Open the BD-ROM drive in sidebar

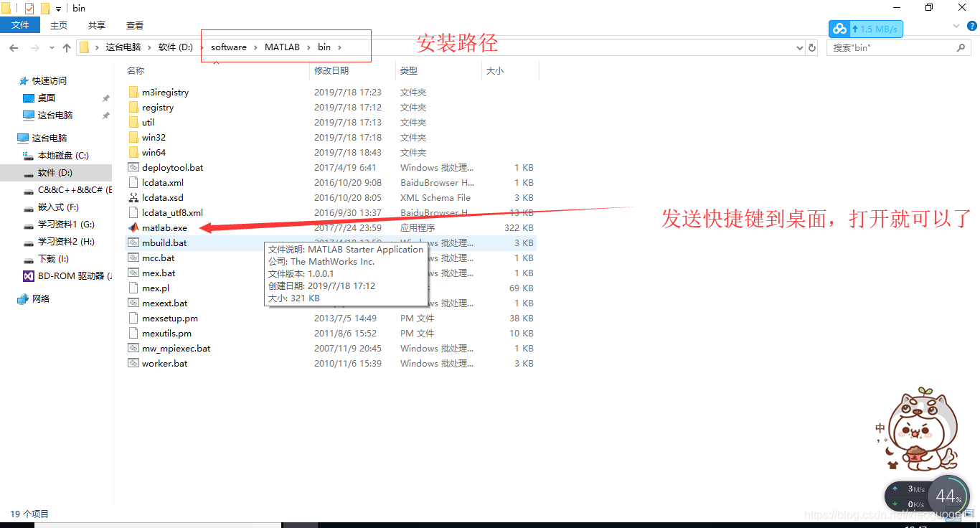(x=67, y=275)
